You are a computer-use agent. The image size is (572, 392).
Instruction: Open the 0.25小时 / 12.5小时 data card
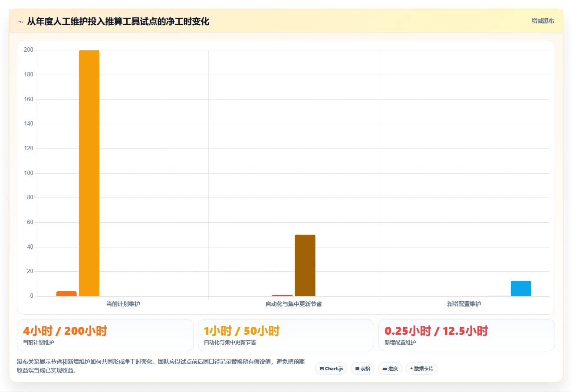(x=467, y=335)
